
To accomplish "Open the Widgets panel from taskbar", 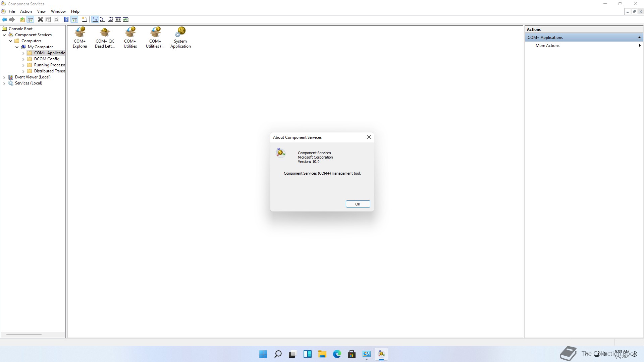I will (x=307, y=354).
